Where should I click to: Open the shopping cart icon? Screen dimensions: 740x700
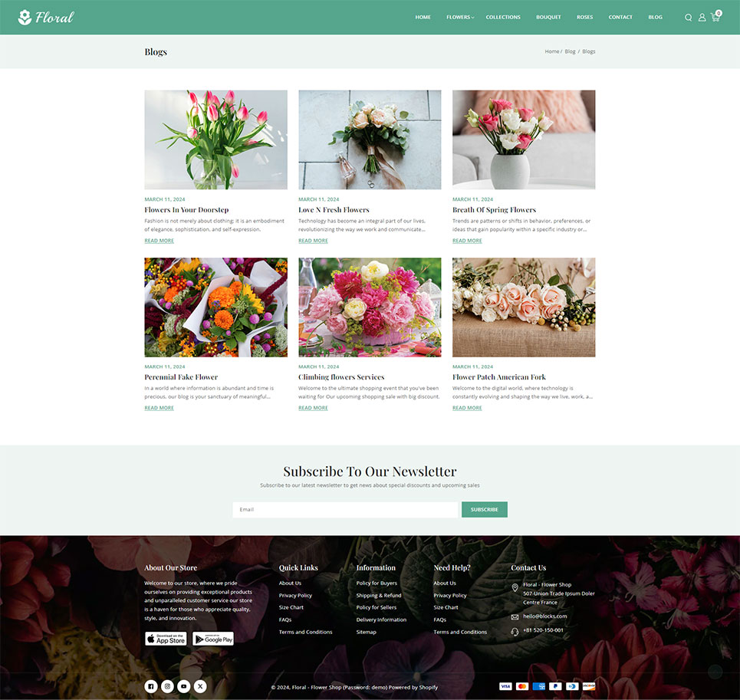pos(715,17)
